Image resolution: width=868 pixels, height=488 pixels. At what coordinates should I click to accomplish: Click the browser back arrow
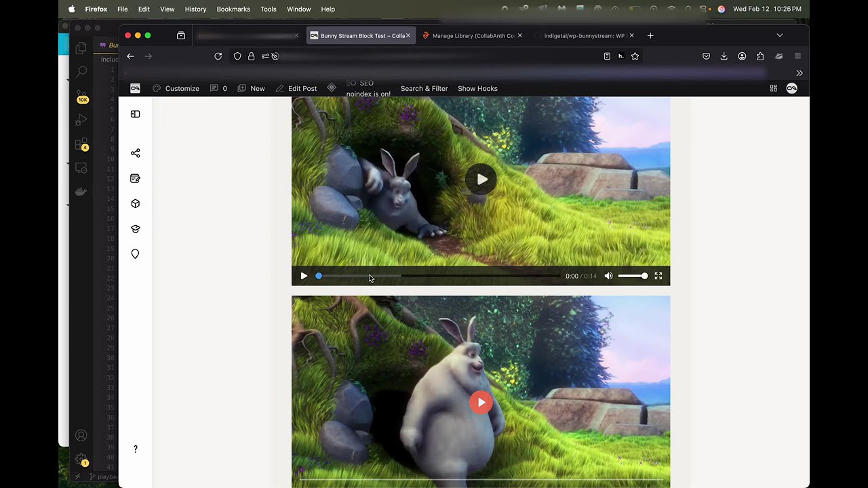pyautogui.click(x=130, y=56)
